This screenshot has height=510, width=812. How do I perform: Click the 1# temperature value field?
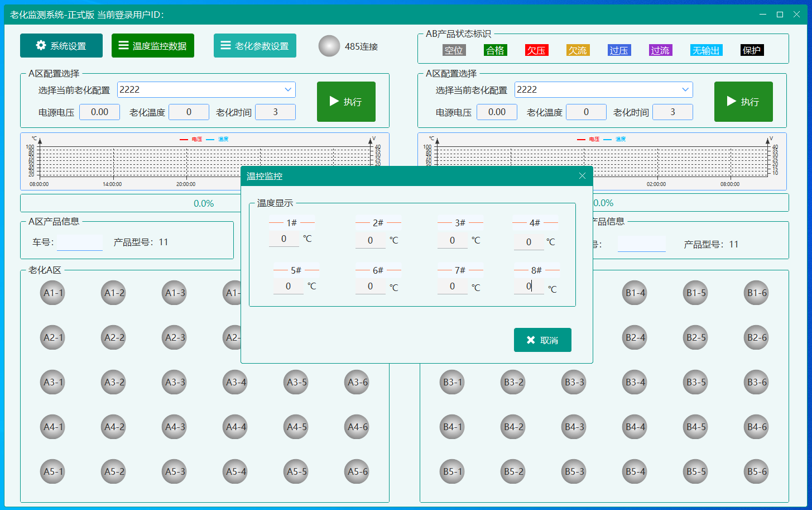(284, 239)
